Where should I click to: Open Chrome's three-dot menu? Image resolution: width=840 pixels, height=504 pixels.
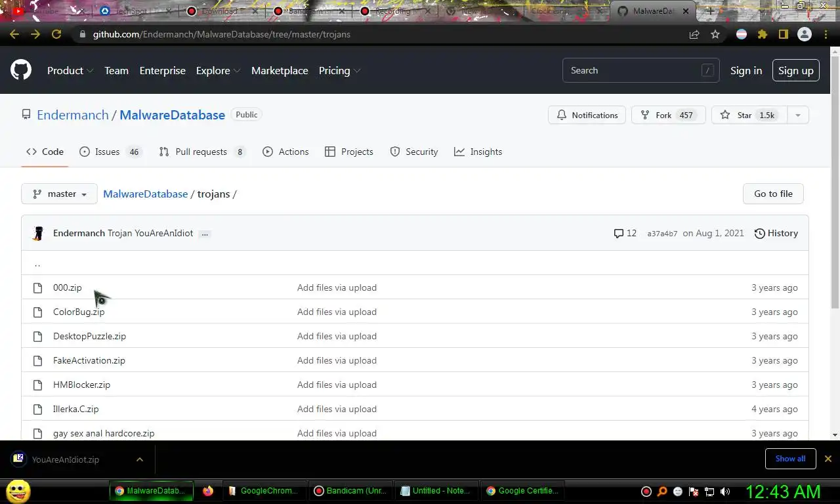(826, 34)
